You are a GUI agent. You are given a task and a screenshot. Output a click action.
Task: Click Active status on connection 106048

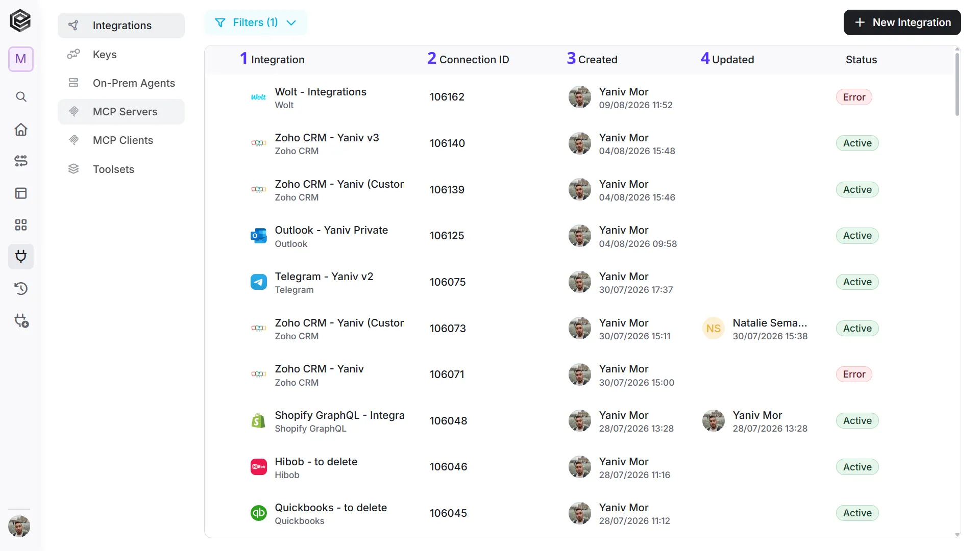[x=857, y=421]
